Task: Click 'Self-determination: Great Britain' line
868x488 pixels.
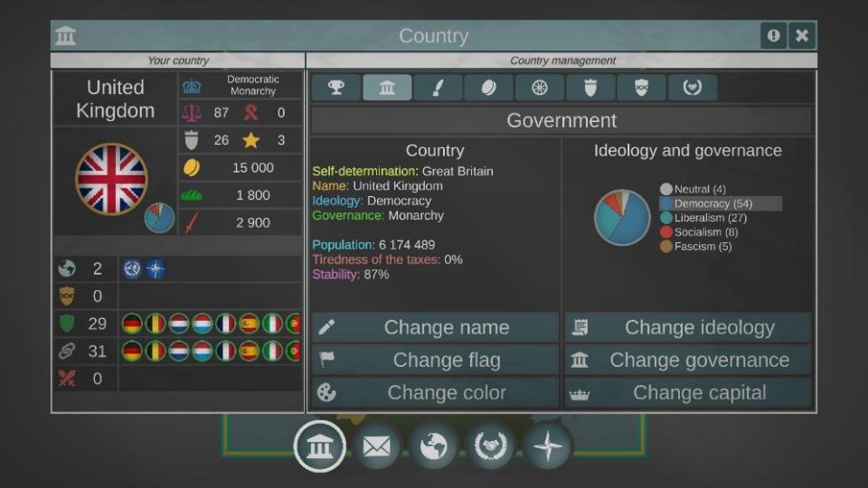Action: click(x=402, y=172)
